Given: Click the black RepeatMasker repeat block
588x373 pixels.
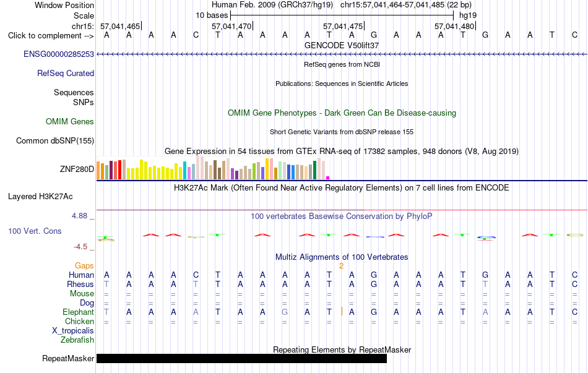Looking at the screenshot, I should [241, 358].
